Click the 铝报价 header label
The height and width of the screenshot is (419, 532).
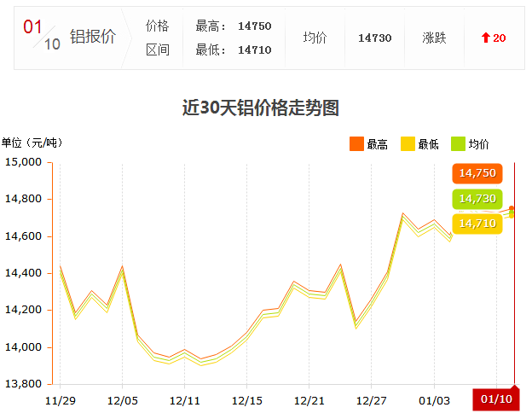(91, 38)
